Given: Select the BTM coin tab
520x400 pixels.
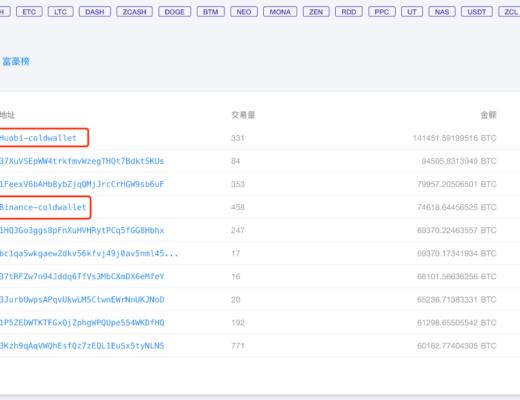Looking at the screenshot, I should coord(210,12).
